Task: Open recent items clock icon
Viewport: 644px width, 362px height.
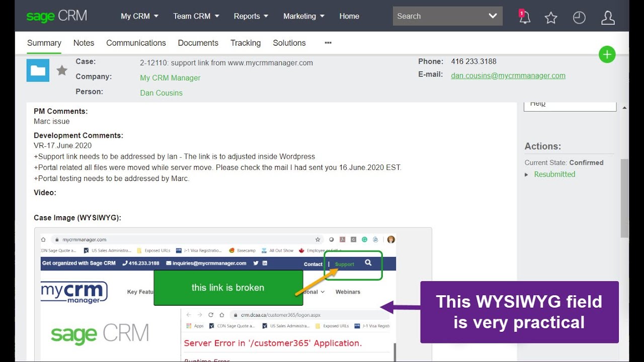Action: [x=579, y=18]
